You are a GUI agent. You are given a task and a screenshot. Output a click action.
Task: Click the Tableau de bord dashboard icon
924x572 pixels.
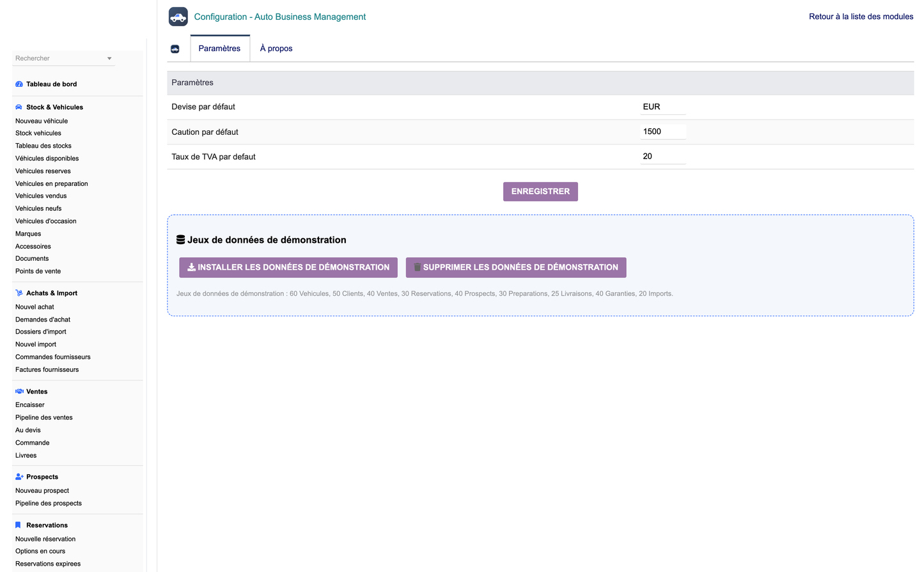pyautogui.click(x=19, y=84)
